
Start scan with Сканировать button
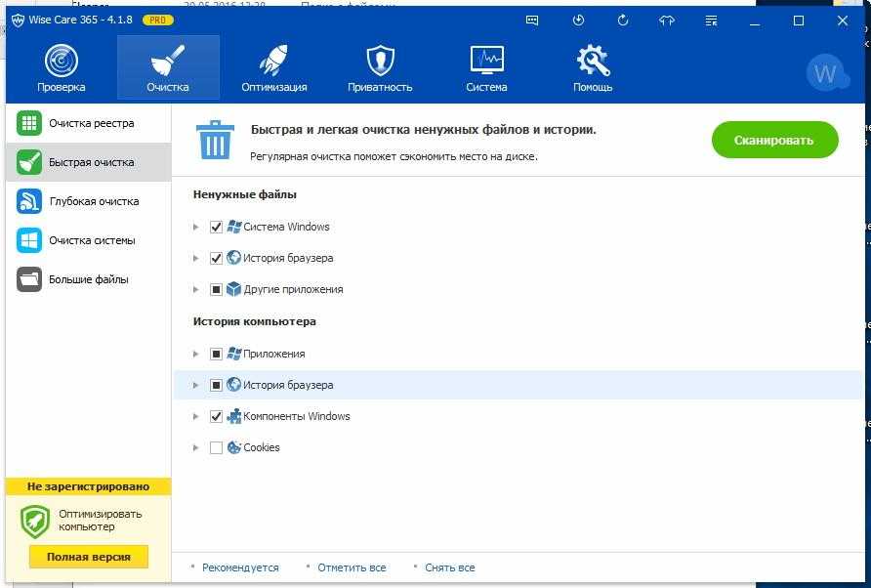pyautogui.click(x=774, y=140)
